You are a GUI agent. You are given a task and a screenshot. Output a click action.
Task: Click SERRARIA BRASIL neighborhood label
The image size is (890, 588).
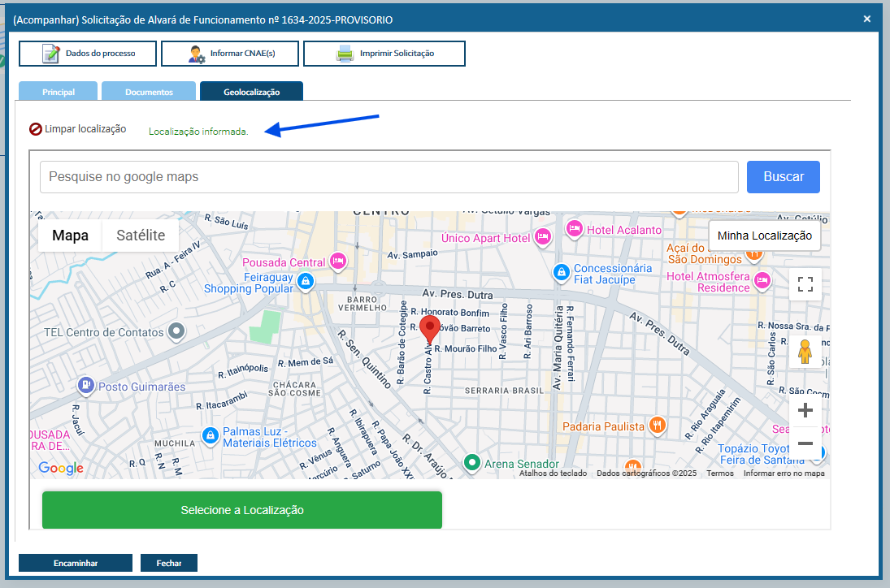tap(504, 391)
